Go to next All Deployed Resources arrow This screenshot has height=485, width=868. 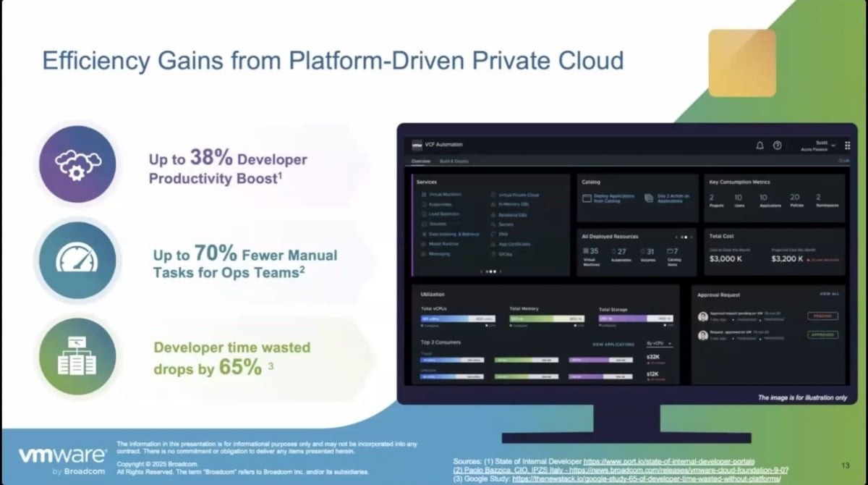[693, 237]
